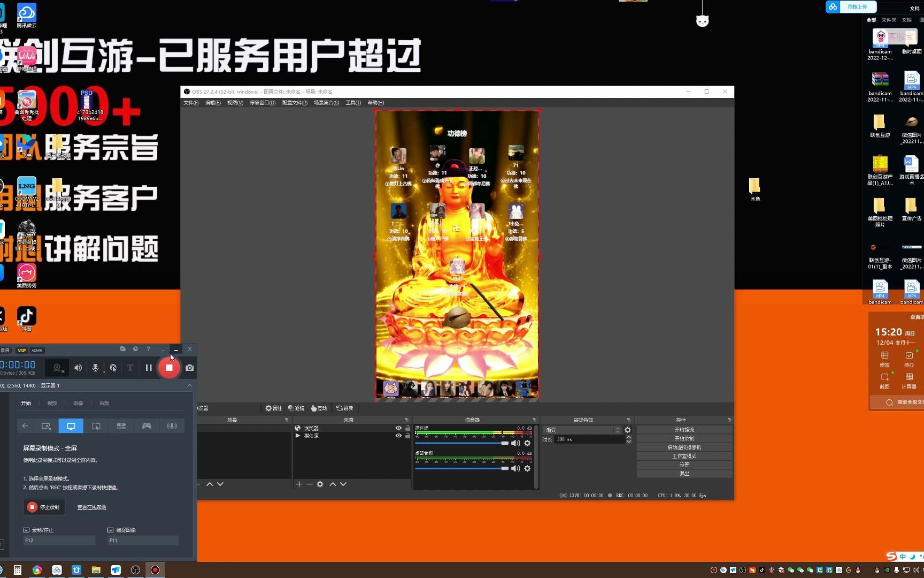Open OBS 工具(T) menu
The width and height of the screenshot is (924, 578).
point(353,103)
